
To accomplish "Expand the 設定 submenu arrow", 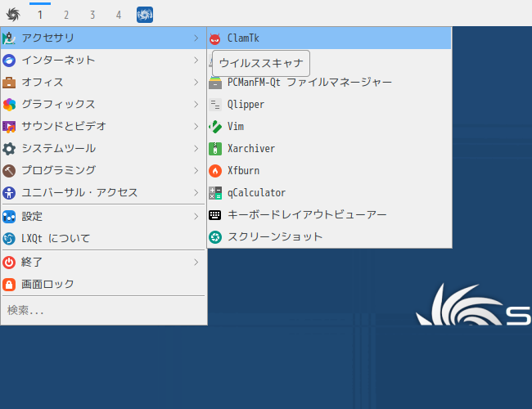I will click(196, 217).
